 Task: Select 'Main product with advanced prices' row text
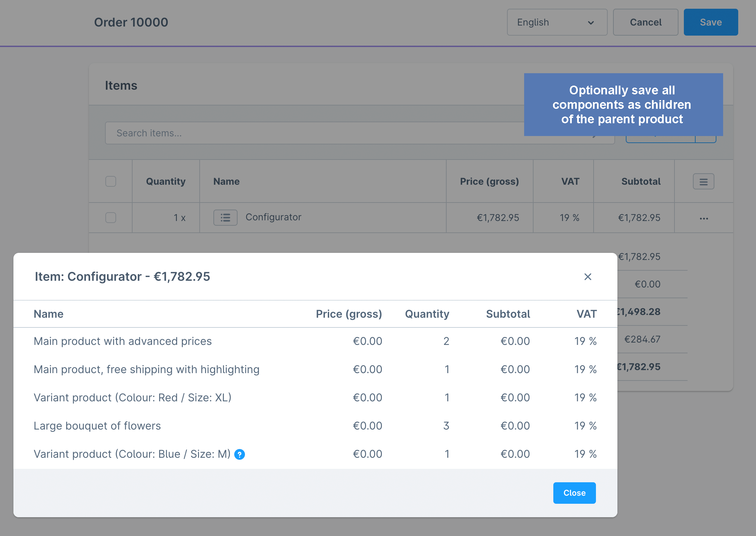(x=123, y=341)
